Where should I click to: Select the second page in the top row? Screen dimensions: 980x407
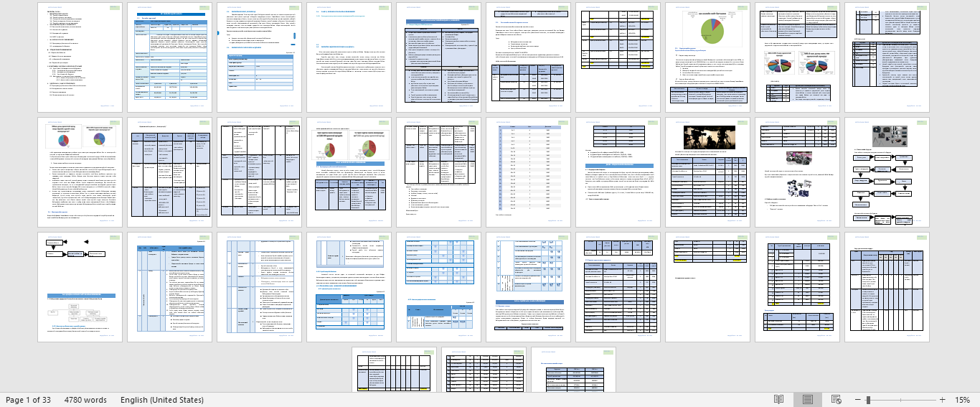[169, 57]
